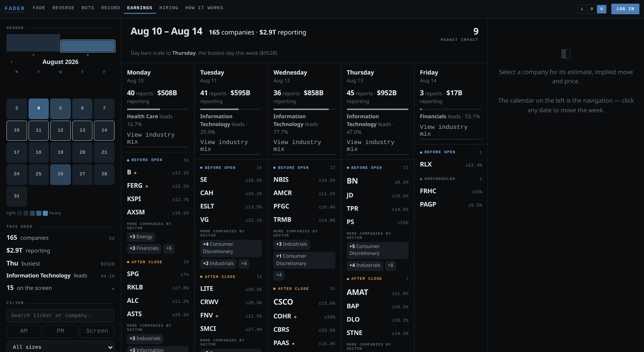Select August 14 on calendar
Image resolution: width=644 pixels, height=352 pixels.
point(104,131)
